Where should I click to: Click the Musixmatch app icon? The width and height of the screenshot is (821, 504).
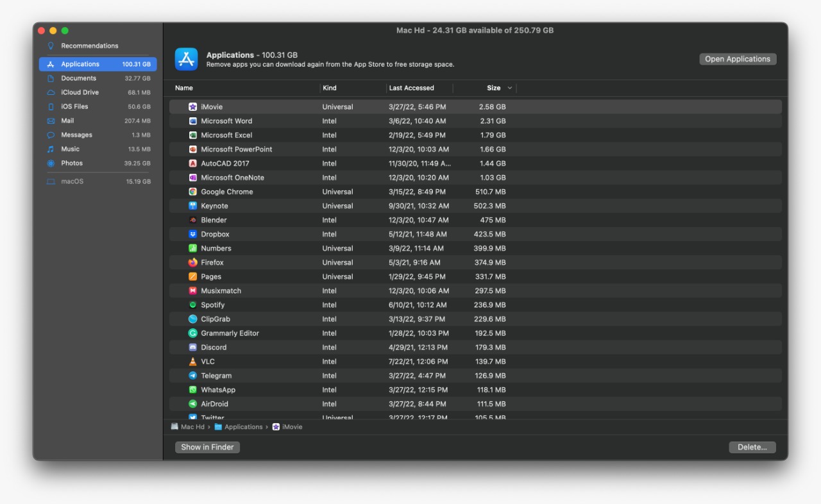[192, 290]
